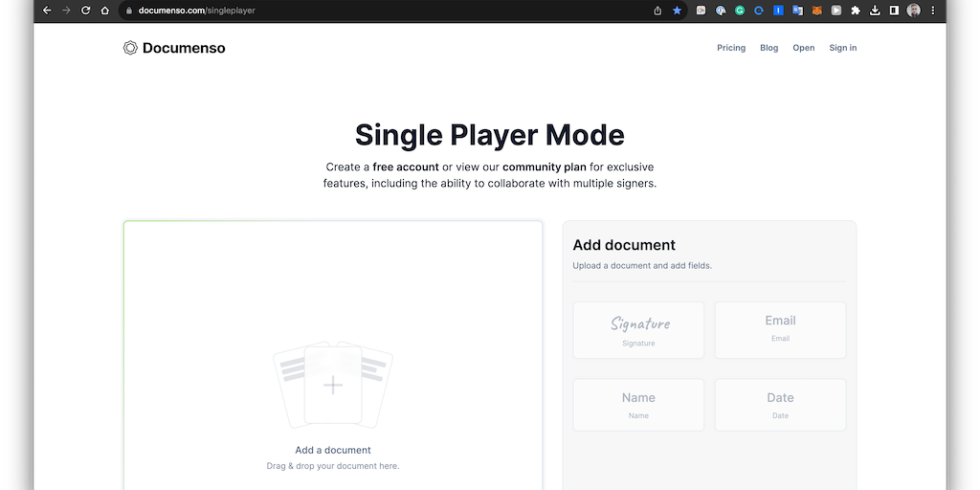Open the browser downloads icon
The height and width of the screenshot is (490, 980).
click(x=875, y=11)
